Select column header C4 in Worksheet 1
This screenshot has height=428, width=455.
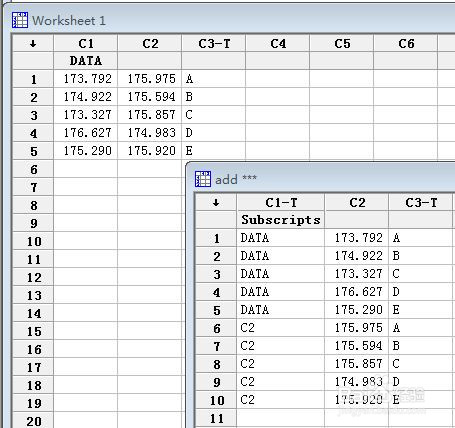[278, 43]
